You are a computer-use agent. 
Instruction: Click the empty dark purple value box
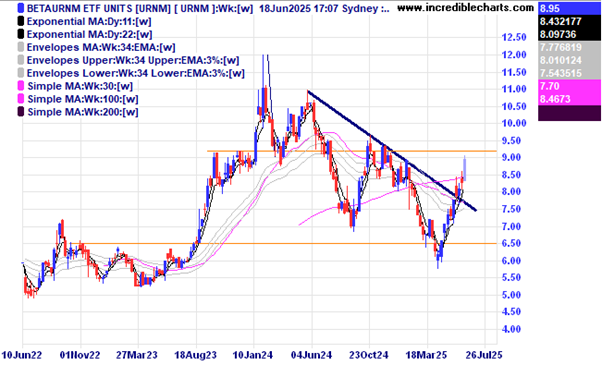coord(569,113)
